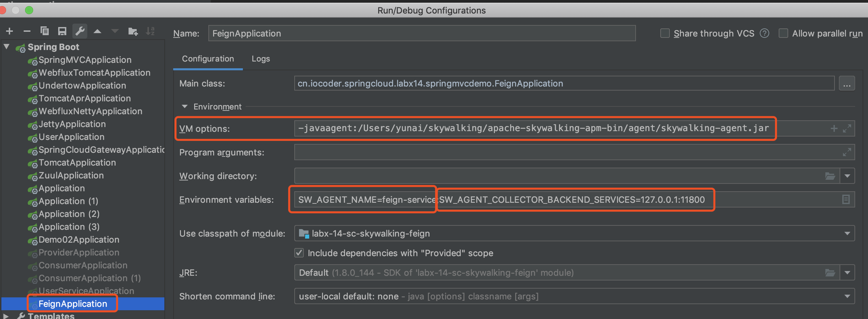868x319 pixels.
Task: Save configuration with floppy disk icon
Action: 62,31
